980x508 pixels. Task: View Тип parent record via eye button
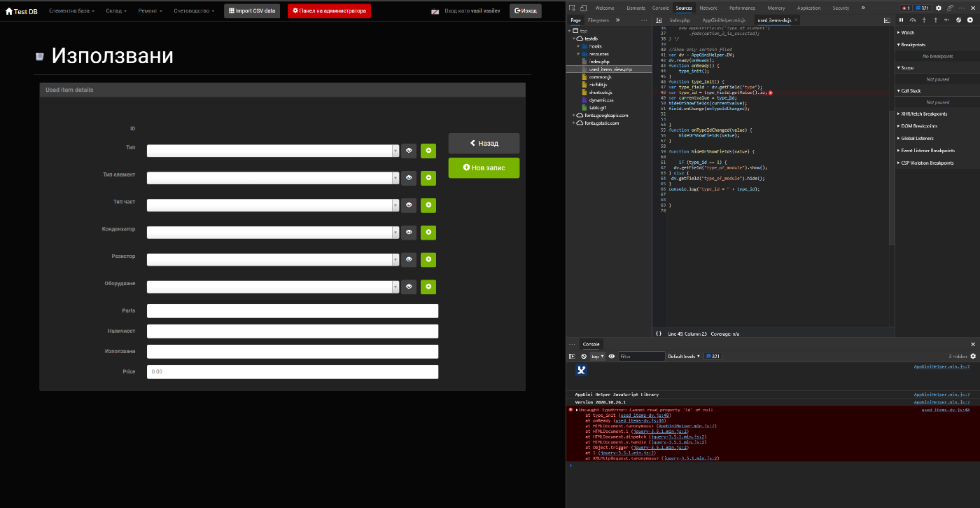409,151
